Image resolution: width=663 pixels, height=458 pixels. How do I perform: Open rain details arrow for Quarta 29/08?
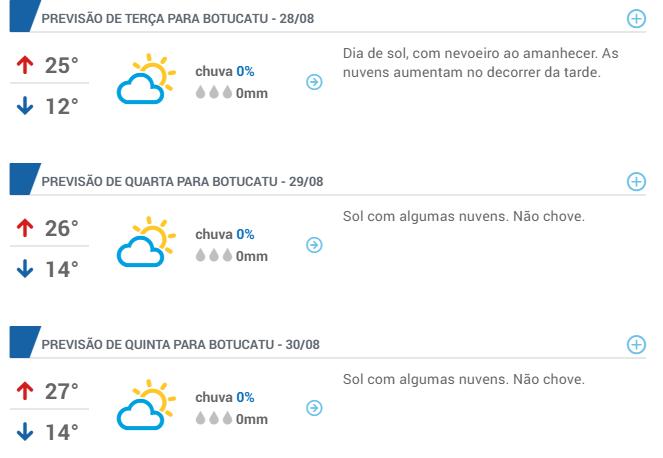pyautogui.click(x=314, y=245)
